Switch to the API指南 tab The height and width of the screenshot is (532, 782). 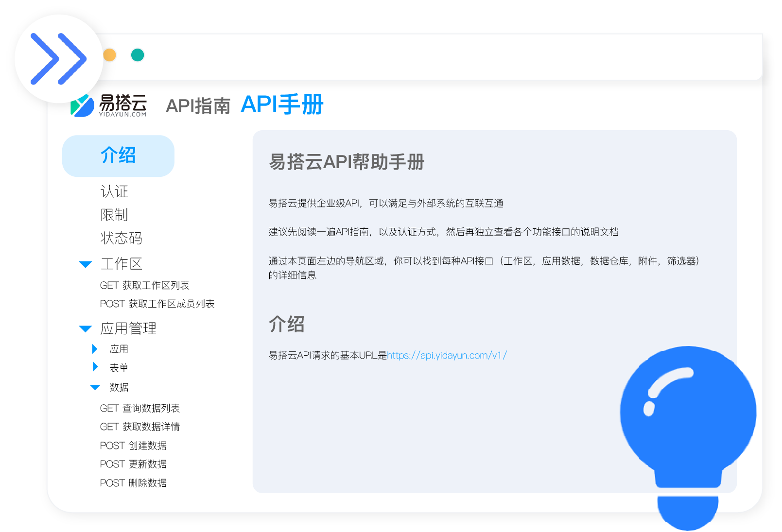point(198,106)
